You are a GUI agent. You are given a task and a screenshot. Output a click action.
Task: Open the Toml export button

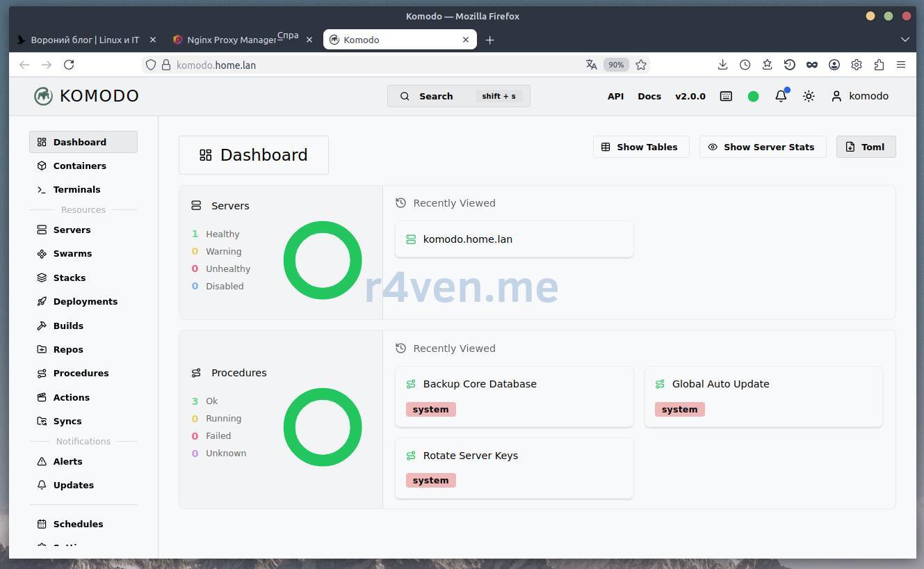pos(866,147)
